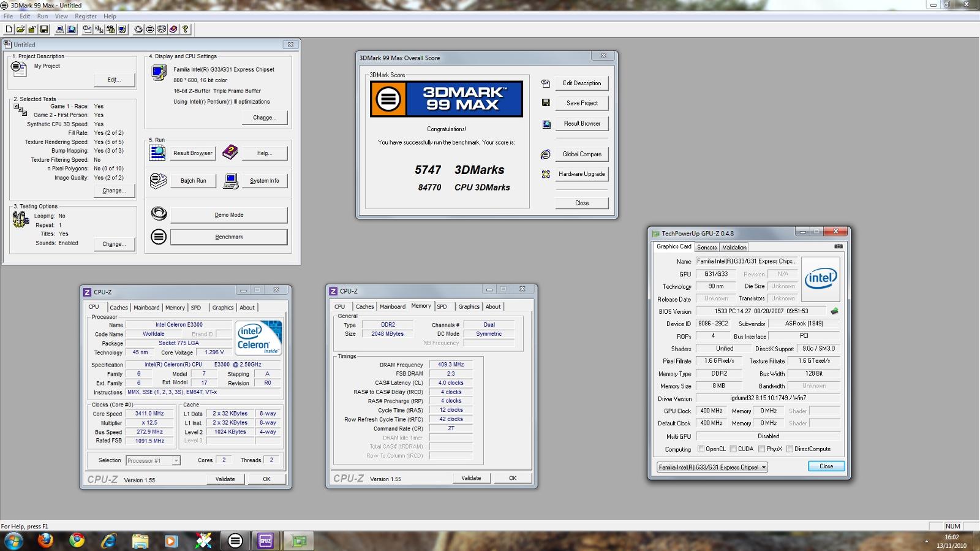
Task: Click the large Benchmark button
Action: 229,237
